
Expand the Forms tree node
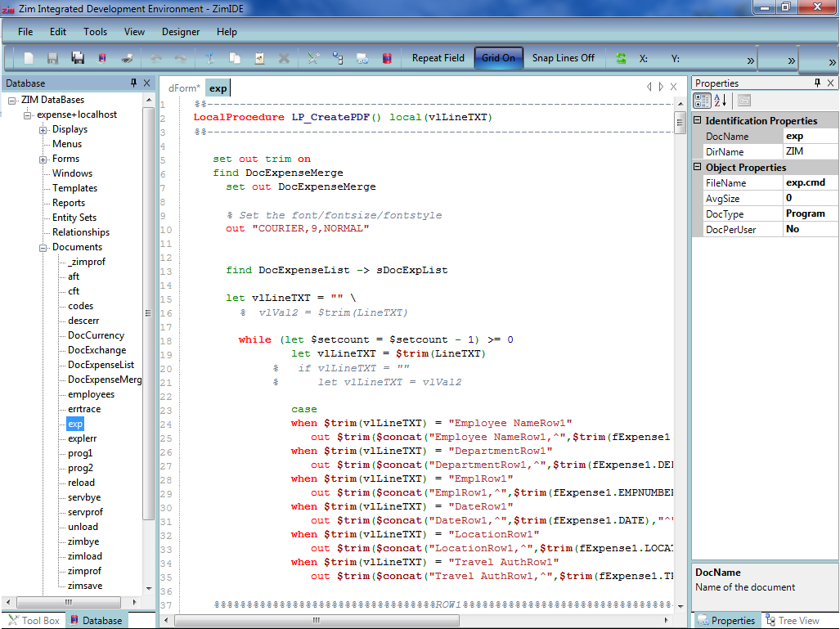tap(43, 159)
